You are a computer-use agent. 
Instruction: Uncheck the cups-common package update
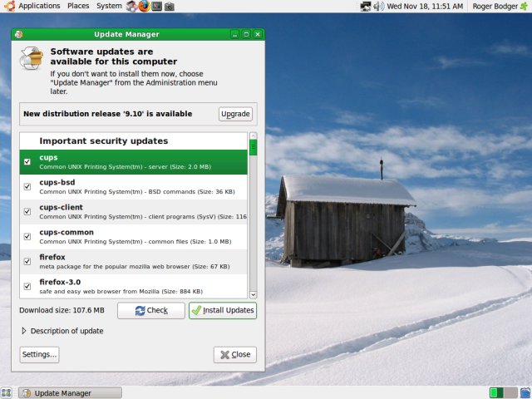(27, 236)
